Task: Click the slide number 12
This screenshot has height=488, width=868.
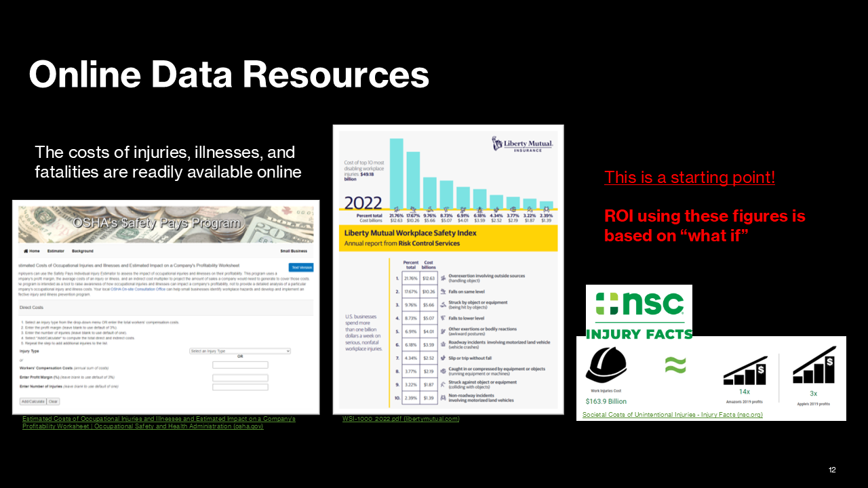Action: (x=832, y=470)
